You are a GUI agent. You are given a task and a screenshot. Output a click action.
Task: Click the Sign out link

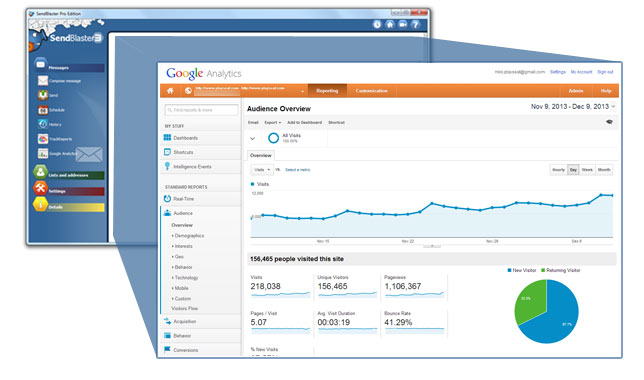[x=605, y=72]
